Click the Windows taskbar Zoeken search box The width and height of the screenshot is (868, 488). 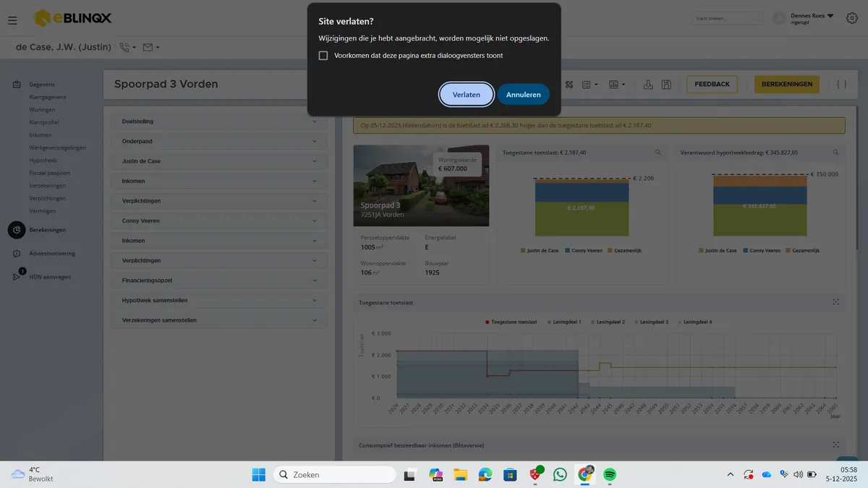pyautogui.click(x=335, y=475)
